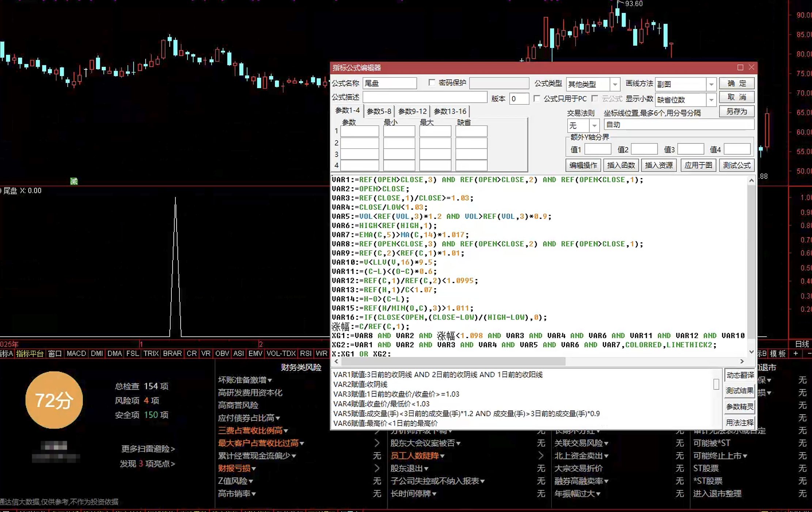Expand the 坏账准备激增 risk item
Image resolution: width=812 pixels, height=512 pixels.
245,380
